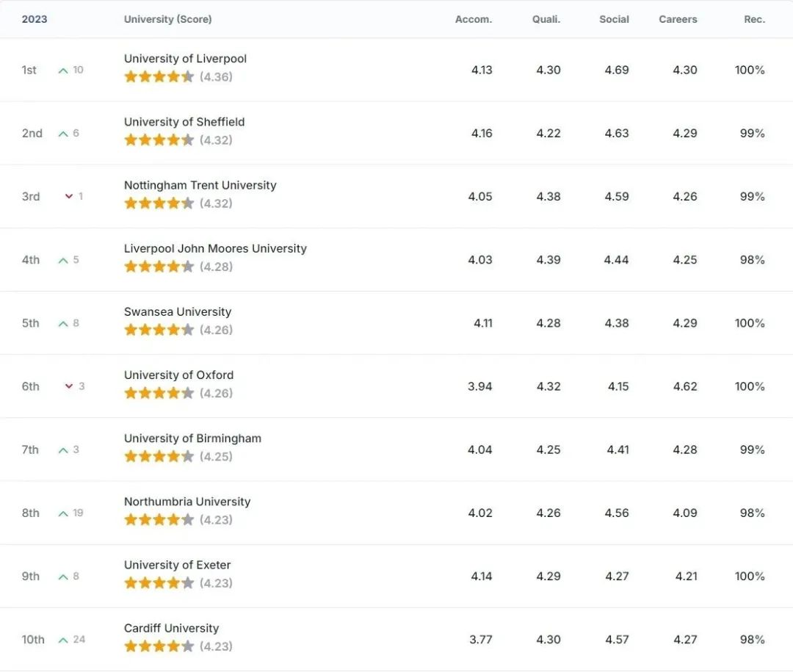Click Cardiff University star rating
This screenshot has height=672, width=793.
click(159, 646)
